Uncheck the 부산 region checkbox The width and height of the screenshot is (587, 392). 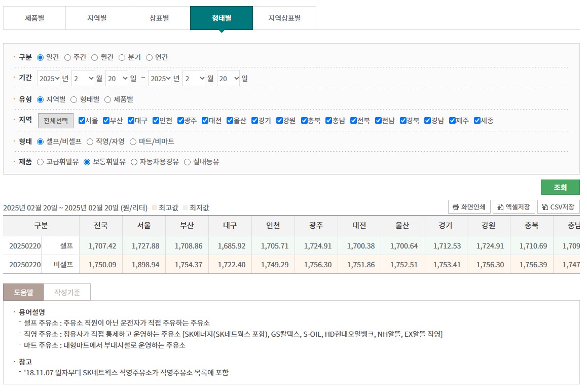106,121
